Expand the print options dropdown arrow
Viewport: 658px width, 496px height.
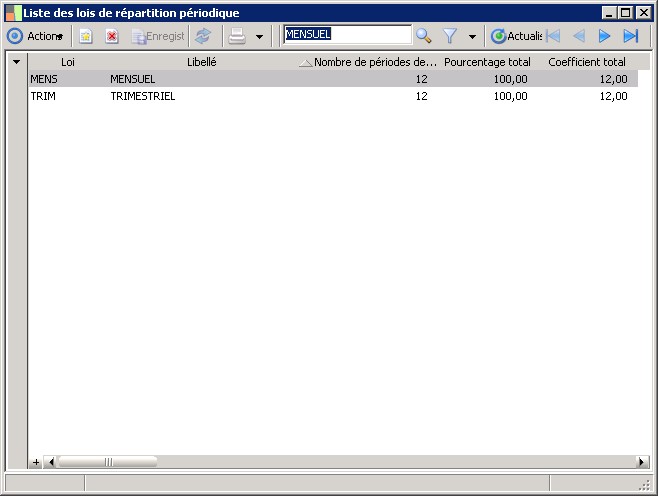[259, 37]
